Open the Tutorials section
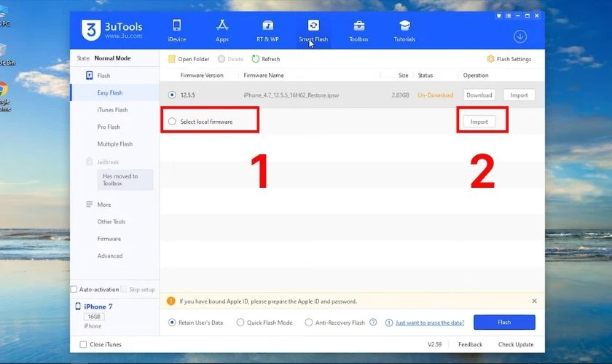Screen dimensions: 612x364 (404, 31)
